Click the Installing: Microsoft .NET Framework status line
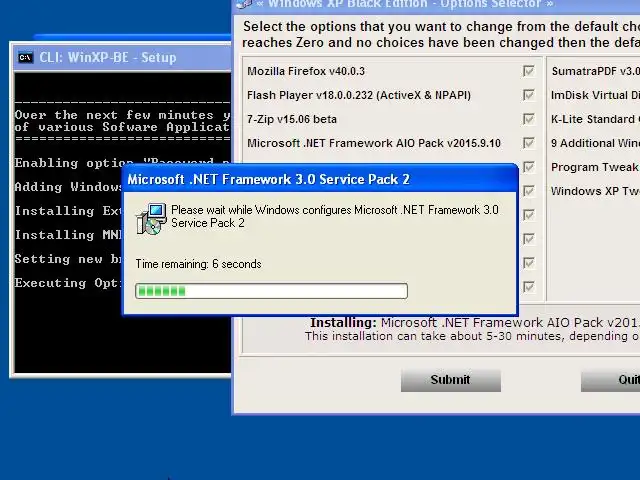The width and height of the screenshot is (640, 480). click(475, 322)
